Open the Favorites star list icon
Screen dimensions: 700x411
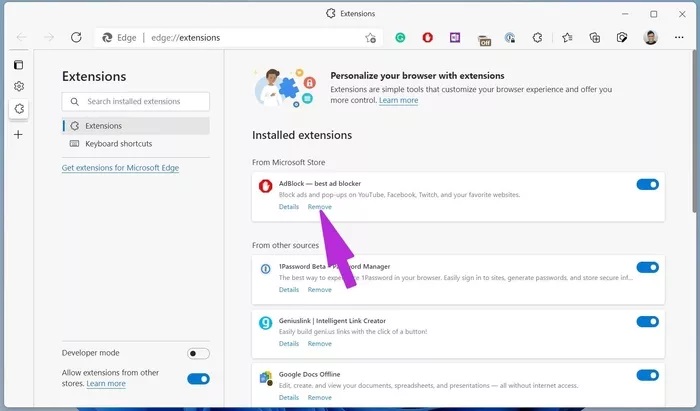point(567,38)
